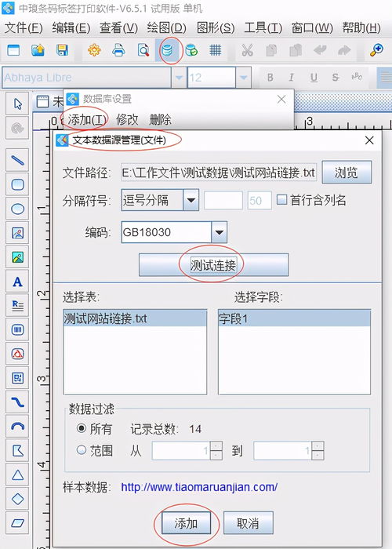Viewport: 392px width, 549px height.
Task: Open print preview magnifier icon
Action: [x=143, y=50]
